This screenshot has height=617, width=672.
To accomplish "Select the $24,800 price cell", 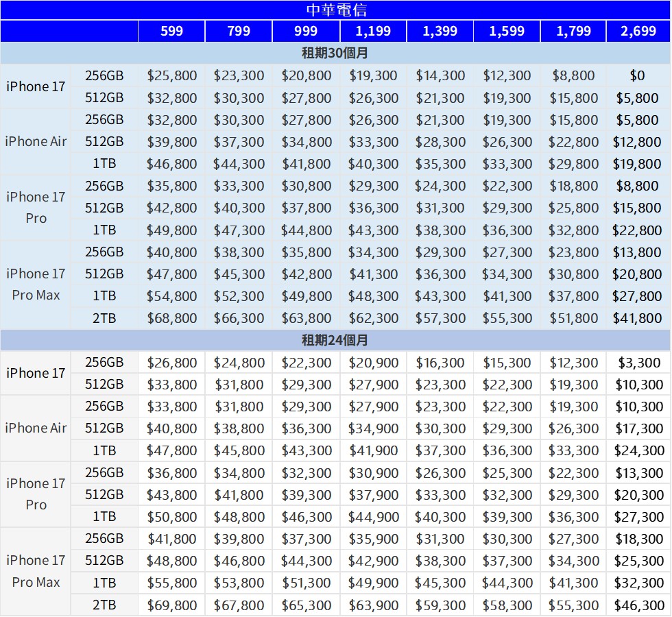I will [239, 363].
